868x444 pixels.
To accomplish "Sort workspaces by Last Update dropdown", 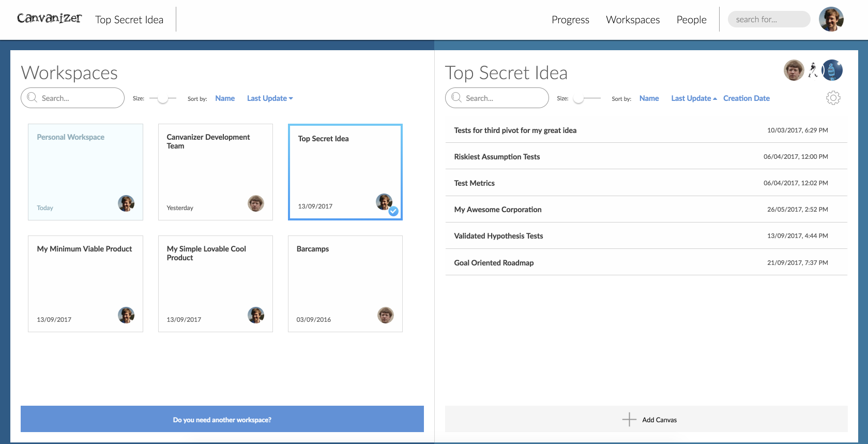I will click(x=269, y=98).
